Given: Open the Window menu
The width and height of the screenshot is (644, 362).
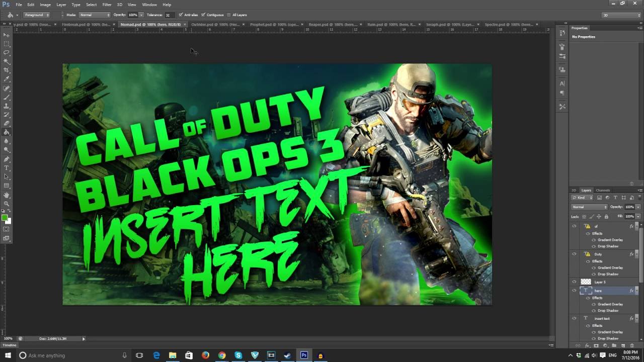Looking at the screenshot, I should point(149,5).
